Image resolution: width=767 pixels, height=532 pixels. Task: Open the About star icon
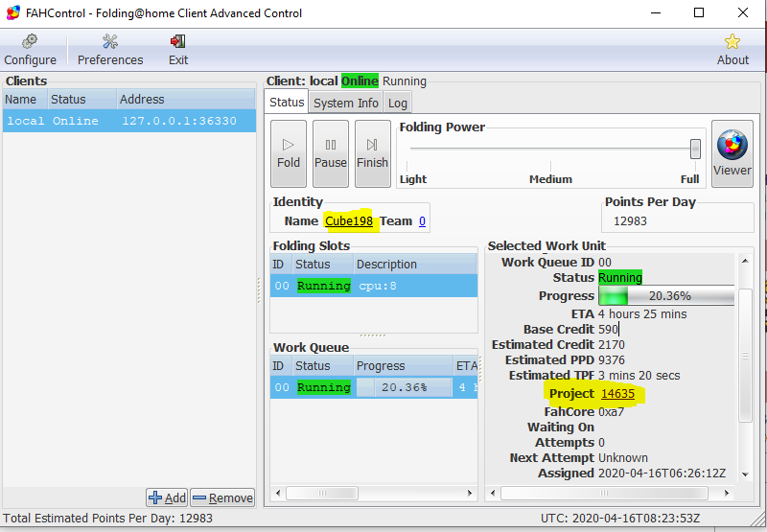(732, 50)
